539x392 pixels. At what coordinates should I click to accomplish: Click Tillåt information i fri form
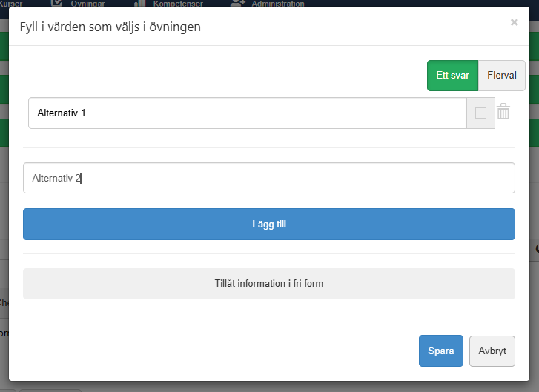268,284
